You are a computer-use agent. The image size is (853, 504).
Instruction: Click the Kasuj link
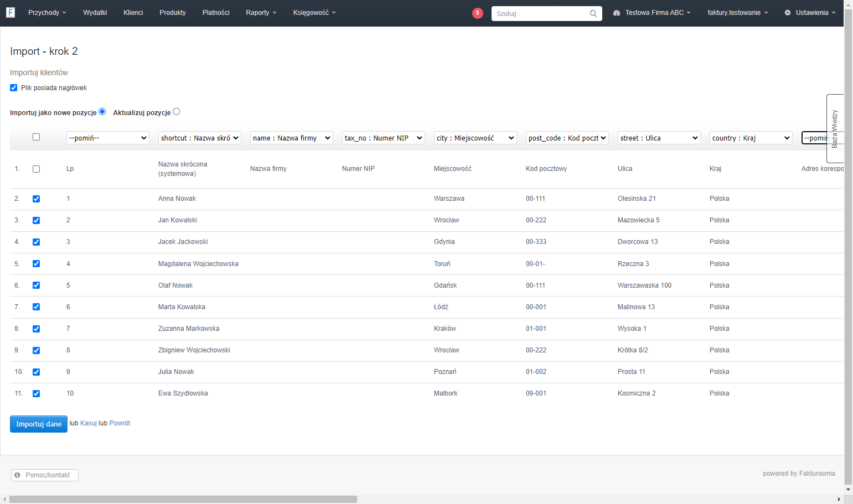[x=89, y=423]
